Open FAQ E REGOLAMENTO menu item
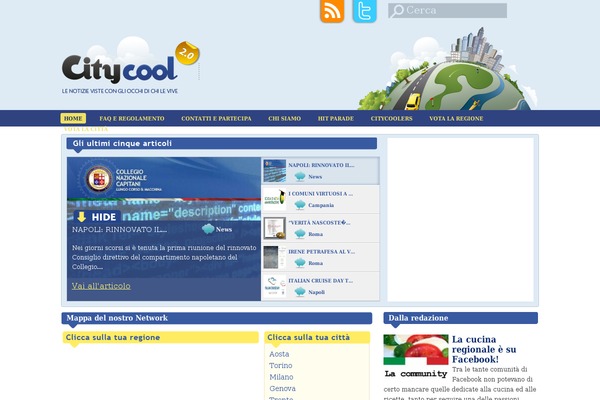The image size is (600, 400). click(132, 119)
